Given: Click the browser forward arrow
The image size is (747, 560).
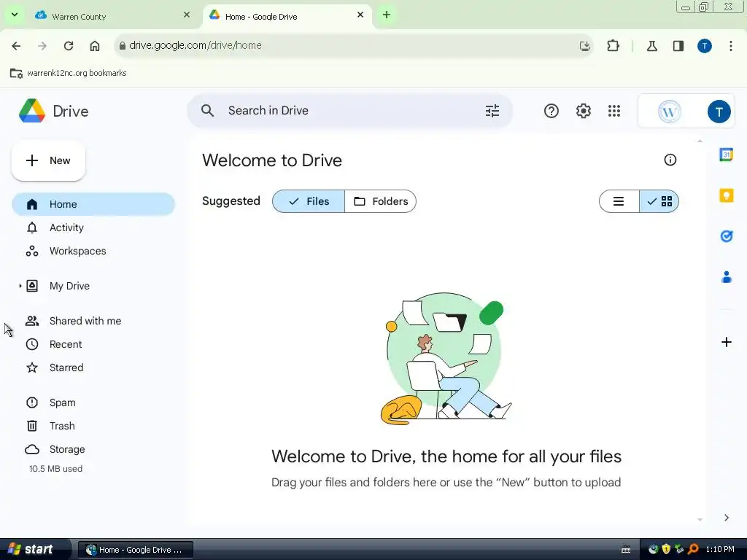Looking at the screenshot, I should coord(42,46).
